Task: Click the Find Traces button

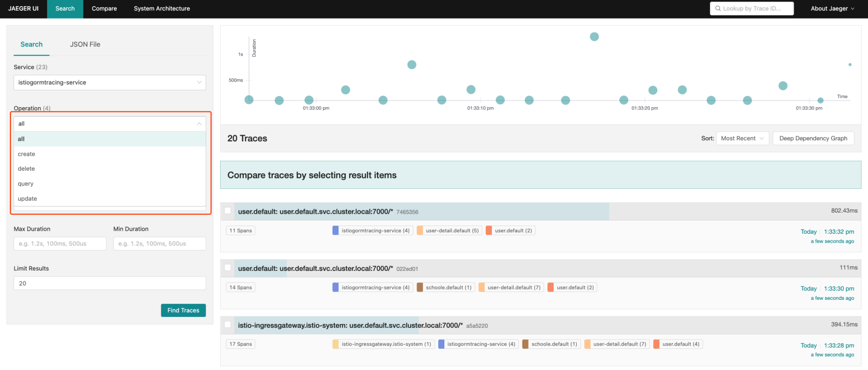Action: click(x=183, y=310)
